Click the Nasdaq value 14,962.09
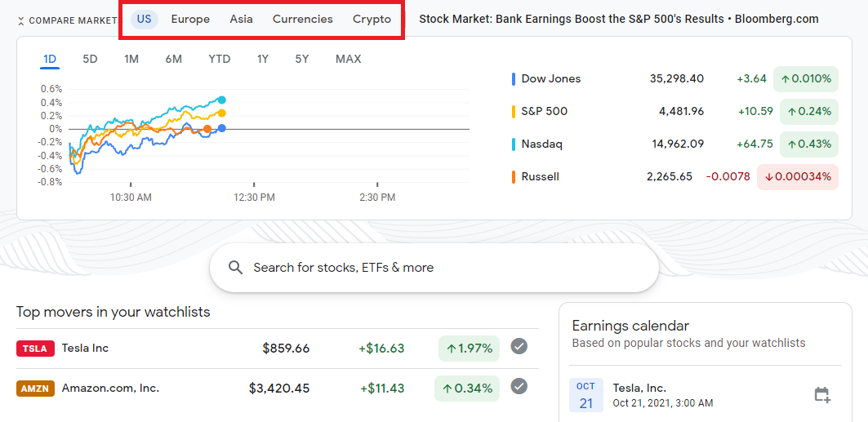This screenshot has width=868, height=422. (x=676, y=144)
